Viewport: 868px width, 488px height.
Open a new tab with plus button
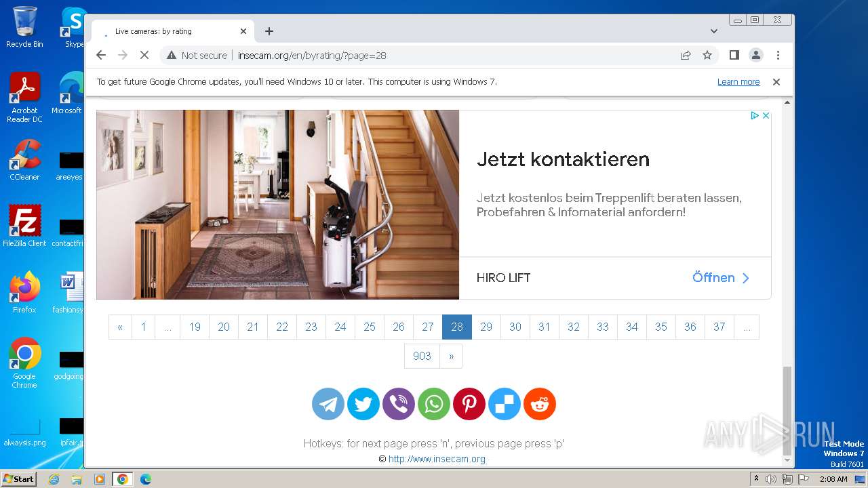coord(269,31)
